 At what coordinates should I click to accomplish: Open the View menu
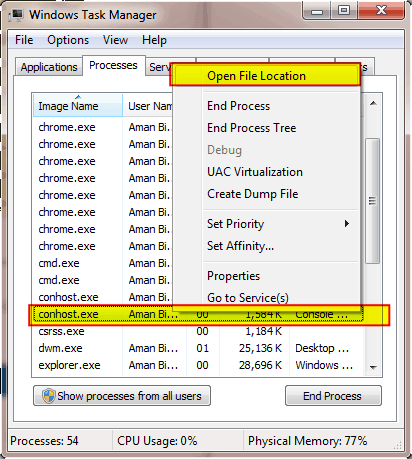(115, 40)
